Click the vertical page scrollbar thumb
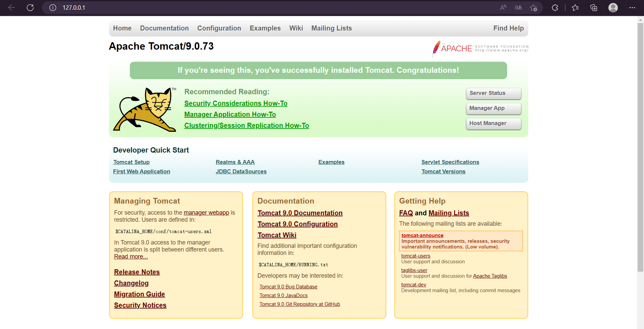644x329 pixels. point(640,148)
